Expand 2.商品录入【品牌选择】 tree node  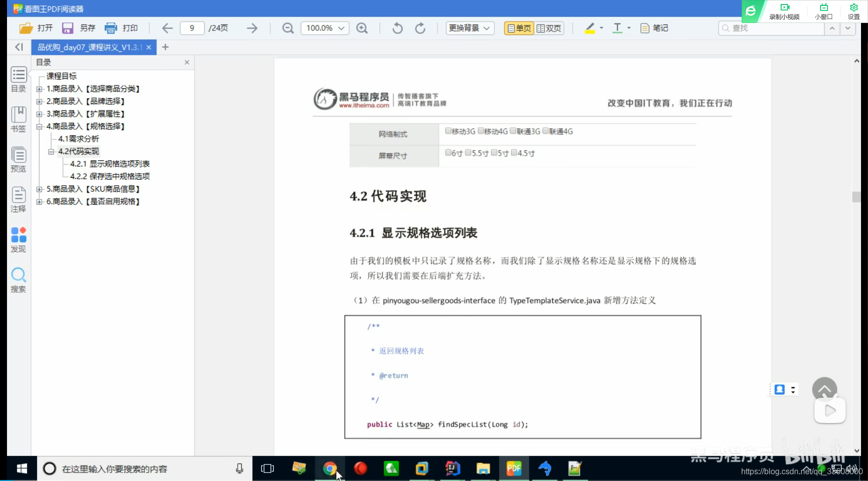point(39,101)
